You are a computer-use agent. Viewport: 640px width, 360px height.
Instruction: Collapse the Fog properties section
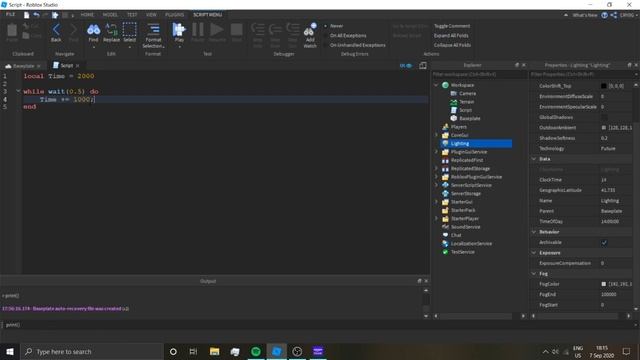[534, 273]
